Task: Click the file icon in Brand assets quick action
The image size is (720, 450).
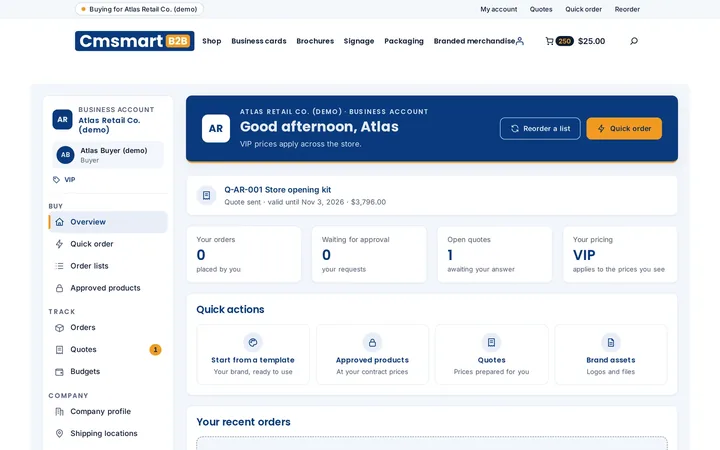Action: (611, 342)
